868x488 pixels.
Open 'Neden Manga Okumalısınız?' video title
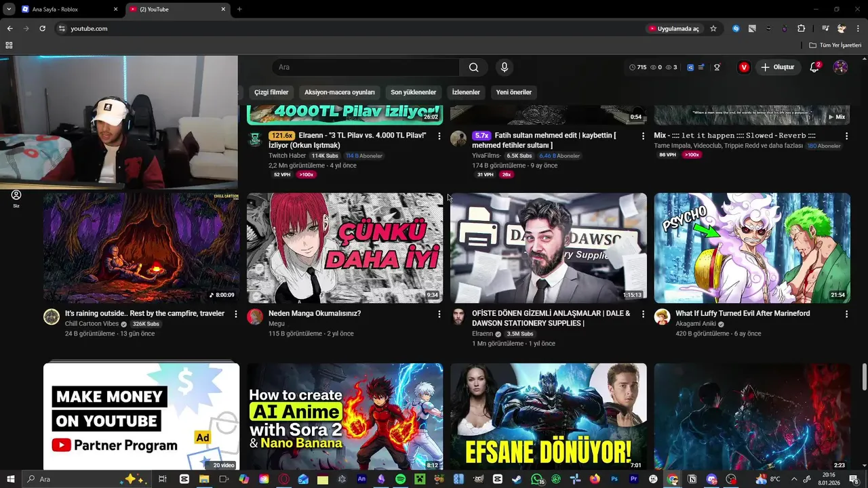[315, 314]
